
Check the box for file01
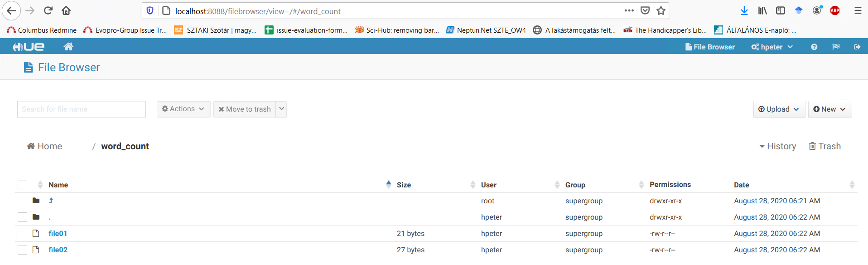pyautogui.click(x=23, y=234)
